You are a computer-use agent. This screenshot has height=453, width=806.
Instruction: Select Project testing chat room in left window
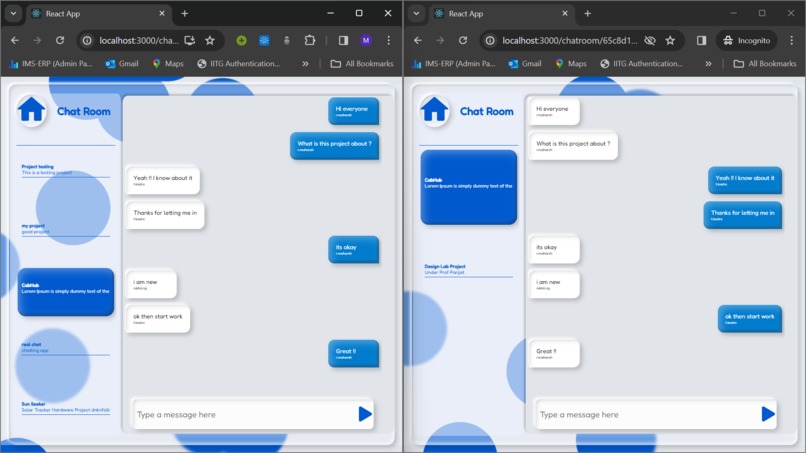(65, 170)
